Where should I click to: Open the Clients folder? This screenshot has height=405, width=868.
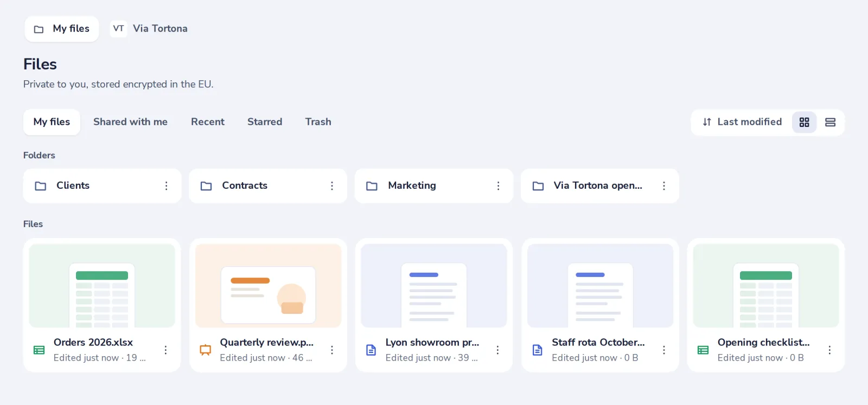pyautogui.click(x=102, y=186)
